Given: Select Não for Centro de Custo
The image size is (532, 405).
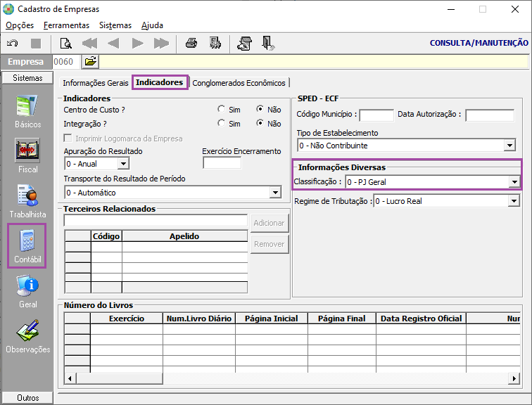Looking at the screenshot, I should tap(260, 109).
